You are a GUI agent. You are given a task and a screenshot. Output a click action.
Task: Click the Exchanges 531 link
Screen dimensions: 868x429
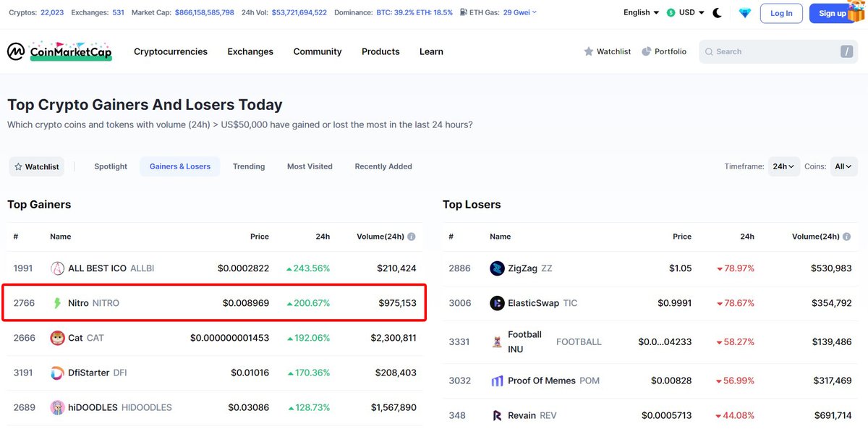[118, 13]
